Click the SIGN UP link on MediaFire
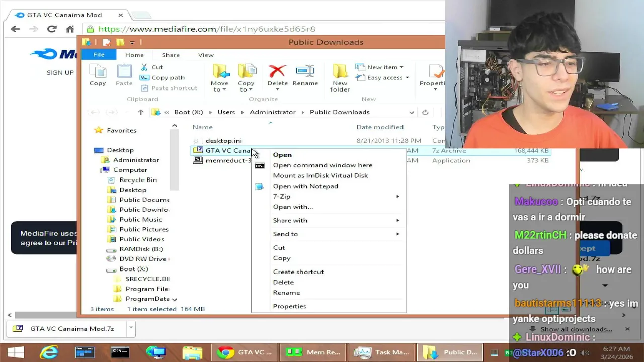644x362 pixels. click(x=60, y=72)
